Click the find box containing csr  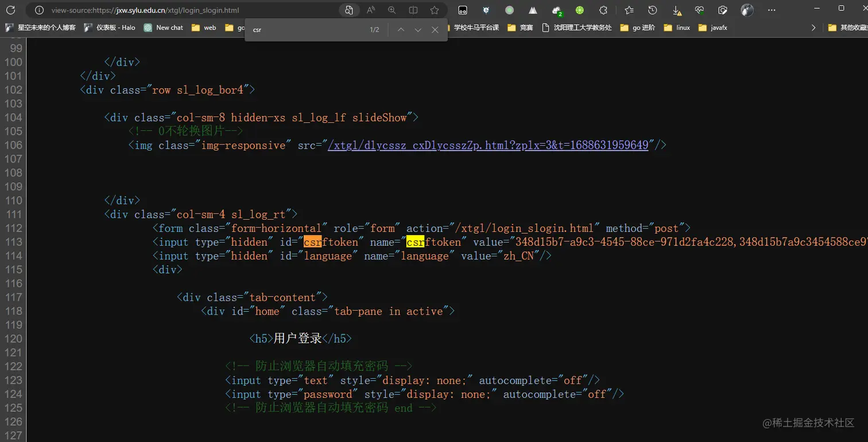click(x=307, y=30)
